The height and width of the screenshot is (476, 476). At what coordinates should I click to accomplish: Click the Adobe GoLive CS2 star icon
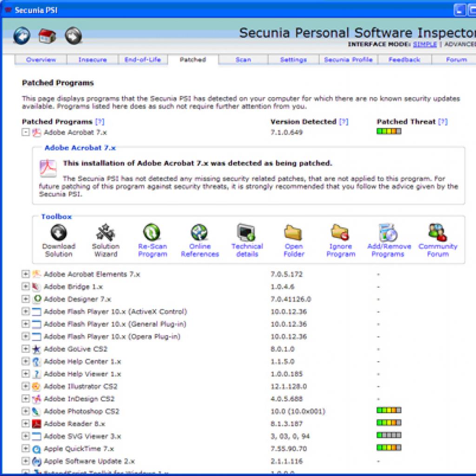click(36, 349)
